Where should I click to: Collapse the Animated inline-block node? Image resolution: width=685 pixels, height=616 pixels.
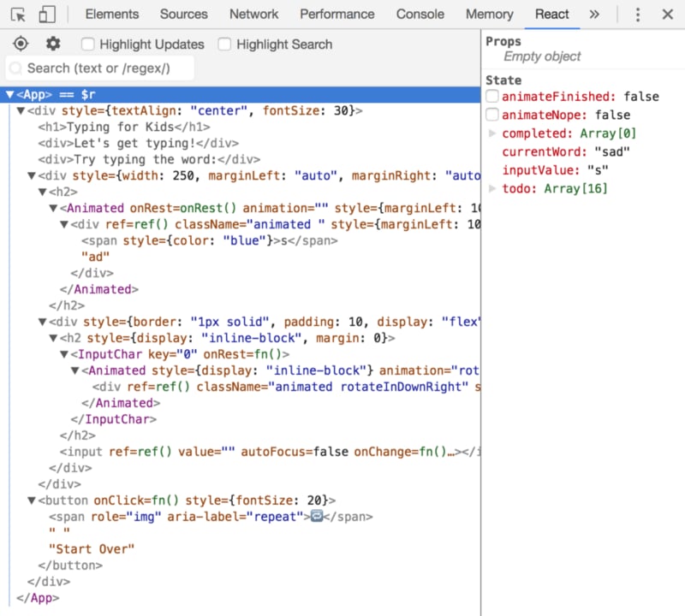[x=75, y=370]
